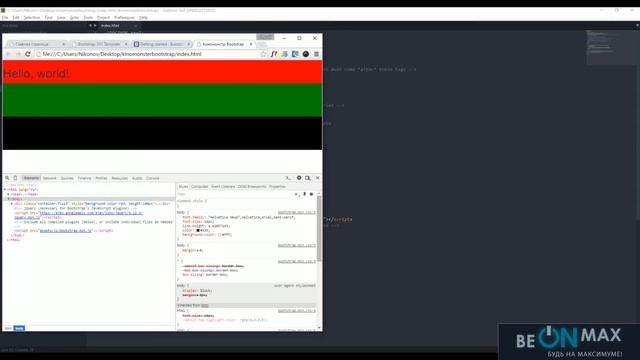Screen dimensions: 640x360
Task: Open the DevTools Timeline tab
Action: click(84, 178)
